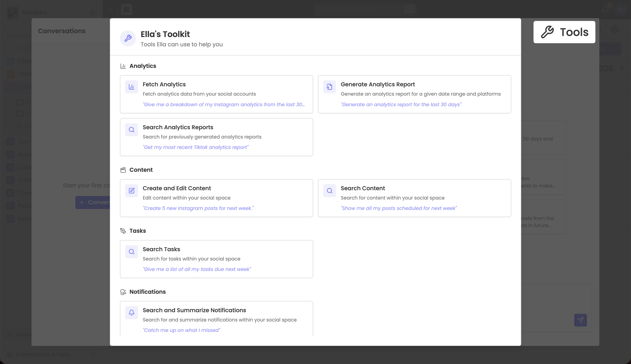Click the Search Analytics Reports magnifier icon
Screen dimensions: 631x364
click(x=132, y=130)
